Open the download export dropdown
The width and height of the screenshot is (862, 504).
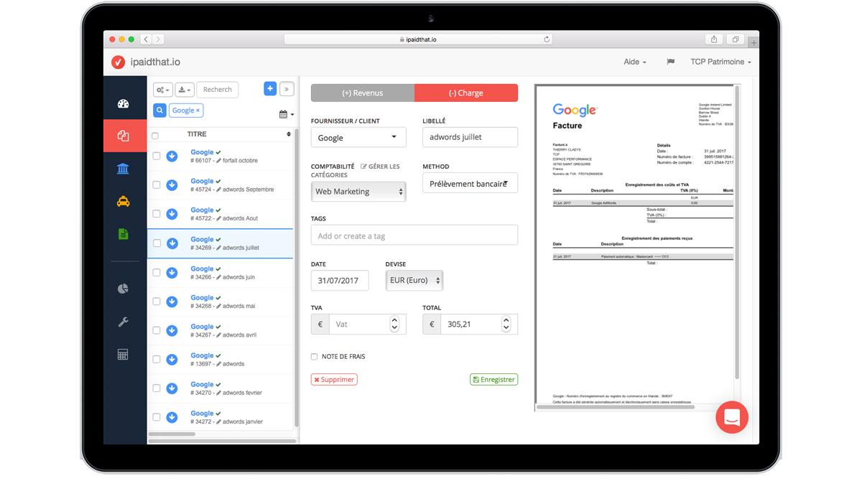click(x=185, y=90)
